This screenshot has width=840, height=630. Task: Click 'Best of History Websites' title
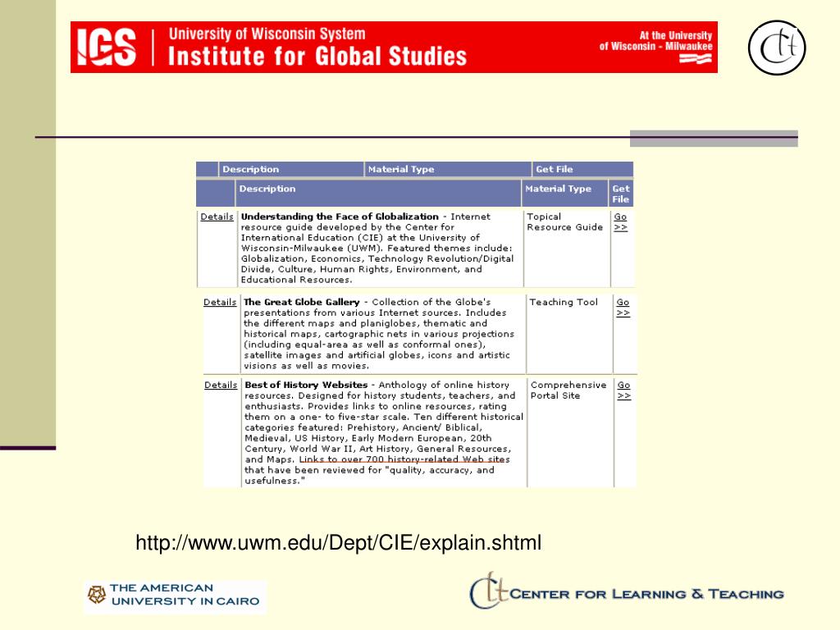pyautogui.click(x=306, y=386)
